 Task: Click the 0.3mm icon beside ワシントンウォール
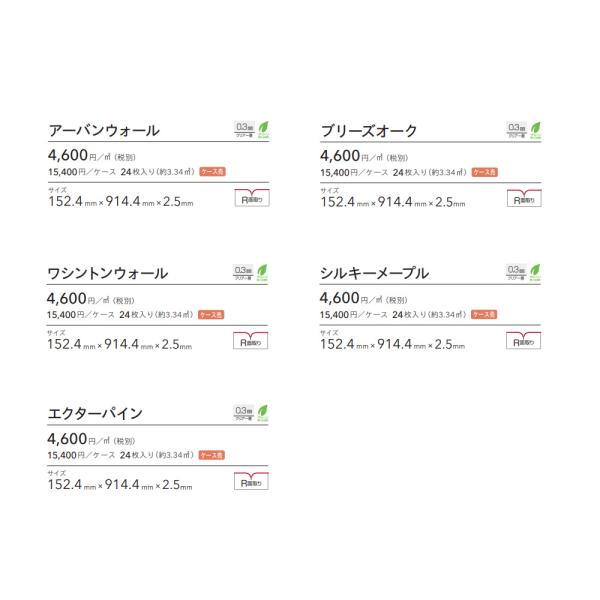tap(243, 272)
